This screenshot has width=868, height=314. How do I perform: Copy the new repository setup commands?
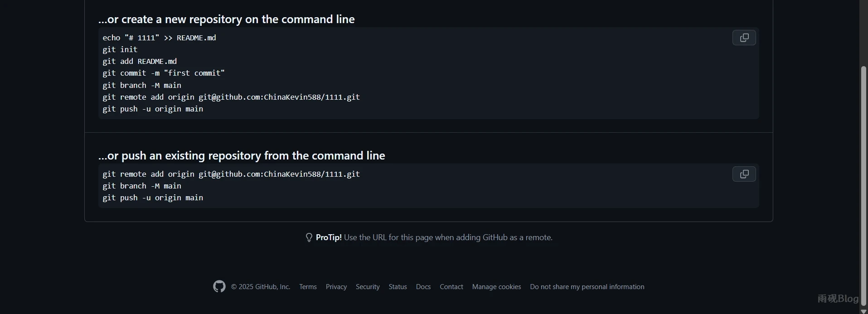coord(744,38)
